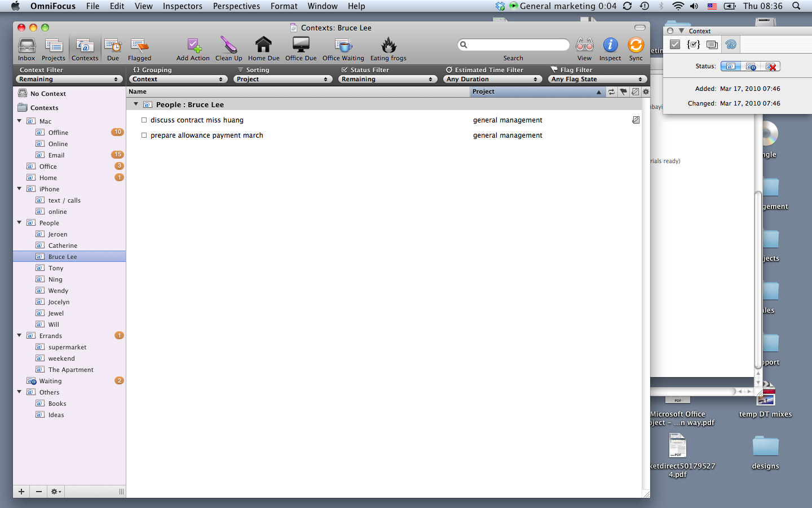This screenshot has height=508, width=812.
Task: Toggle the View bar glasses icon
Action: point(584,49)
